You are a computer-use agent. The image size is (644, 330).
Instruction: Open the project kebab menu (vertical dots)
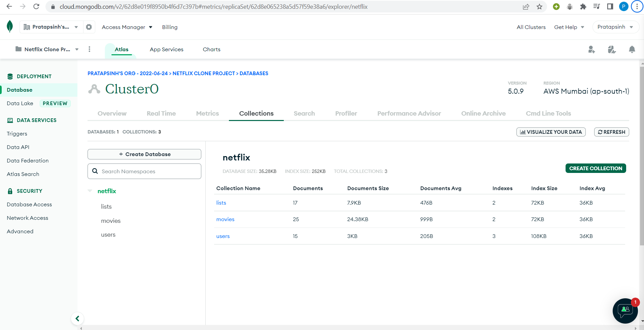coord(90,49)
